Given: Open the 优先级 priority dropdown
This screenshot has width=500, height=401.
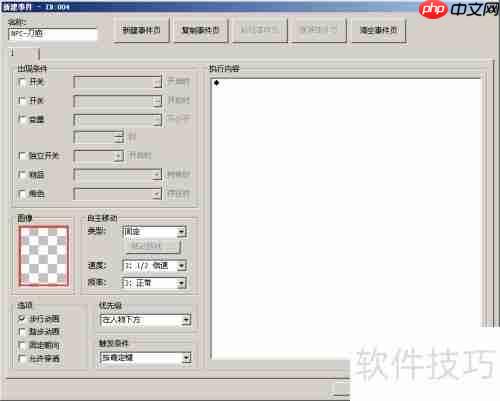Looking at the screenshot, I should (x=145, y=320).
